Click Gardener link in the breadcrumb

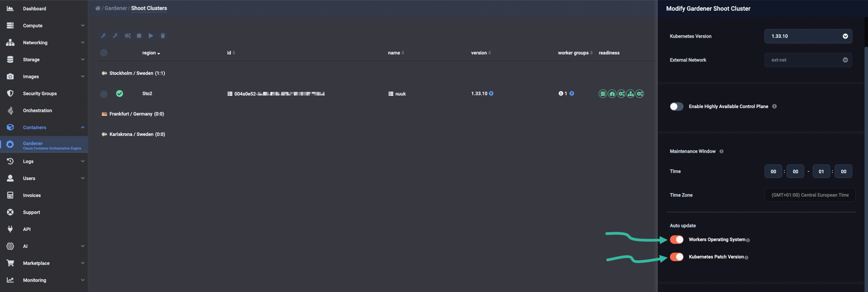click(x=116, y=8)
